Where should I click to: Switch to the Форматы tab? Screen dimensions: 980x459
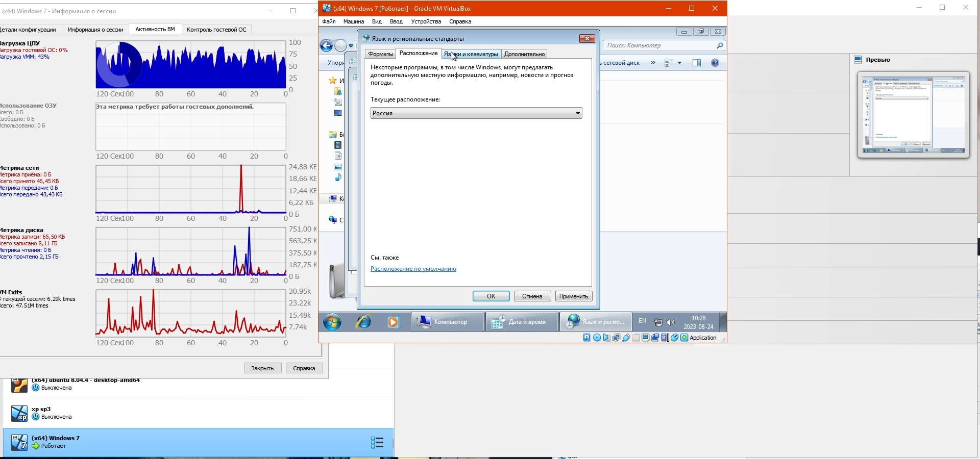point(380,54)
